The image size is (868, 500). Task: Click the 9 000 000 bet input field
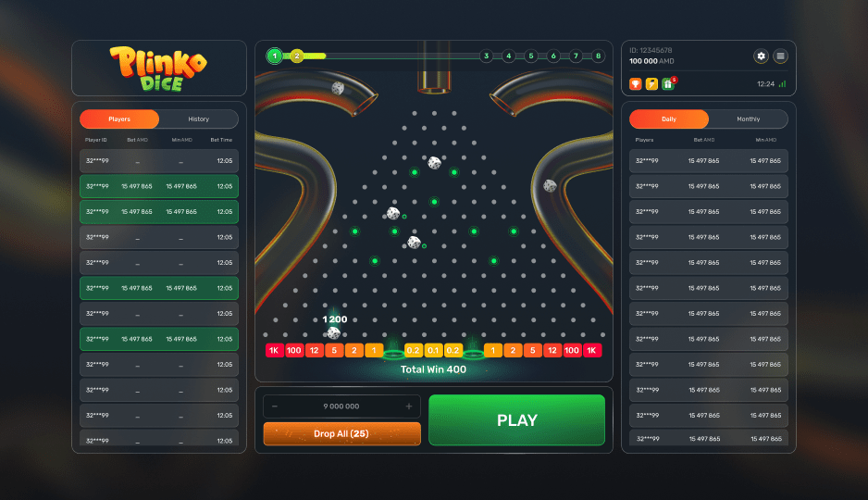(341, 406)
